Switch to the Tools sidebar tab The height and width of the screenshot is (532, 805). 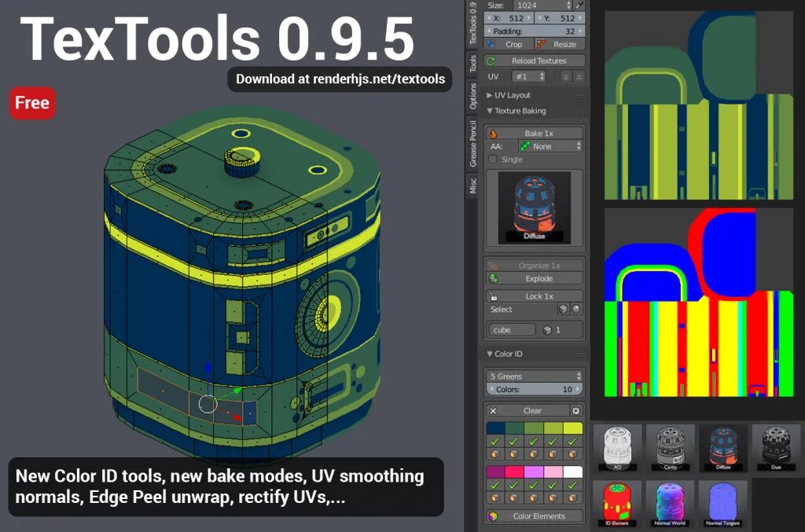472,64
